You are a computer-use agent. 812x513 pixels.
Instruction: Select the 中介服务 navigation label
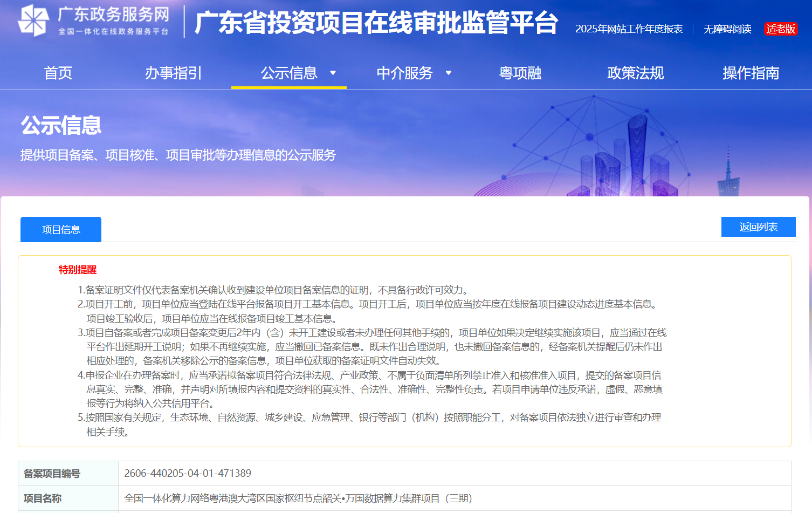point(404,73)
